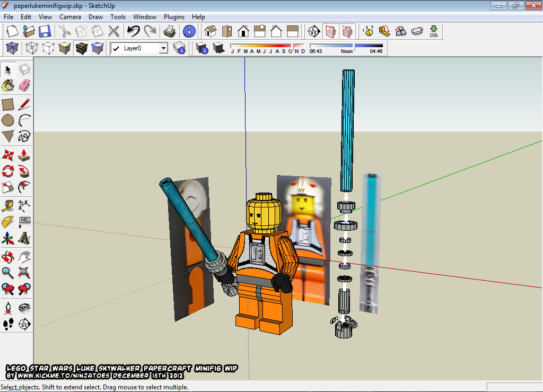543x392 pixels.
Task: Select the 3D Text tool
Action: pos(24,238)
